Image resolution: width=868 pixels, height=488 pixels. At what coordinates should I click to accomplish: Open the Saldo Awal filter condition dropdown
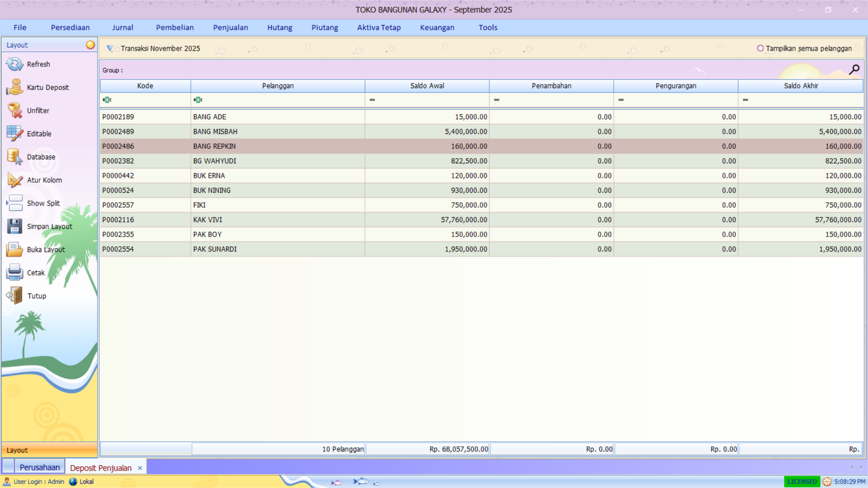372,100
